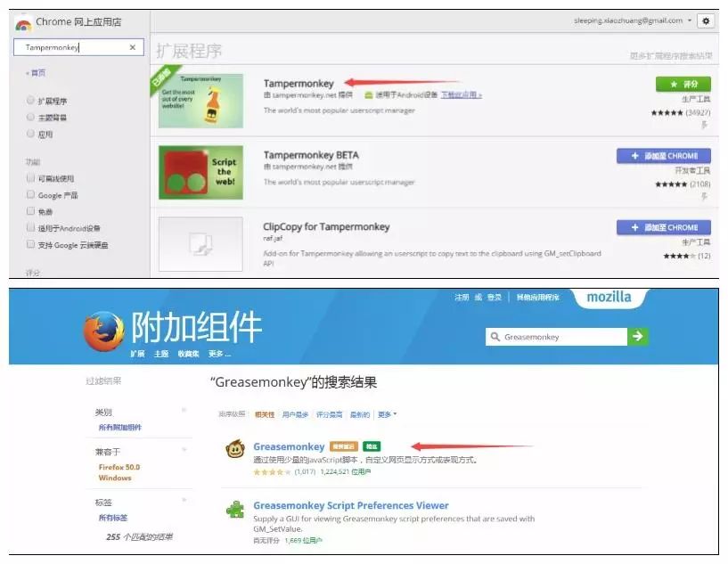Select 所有附加组件 category filter
728x564 pixels.
(120, 427)
